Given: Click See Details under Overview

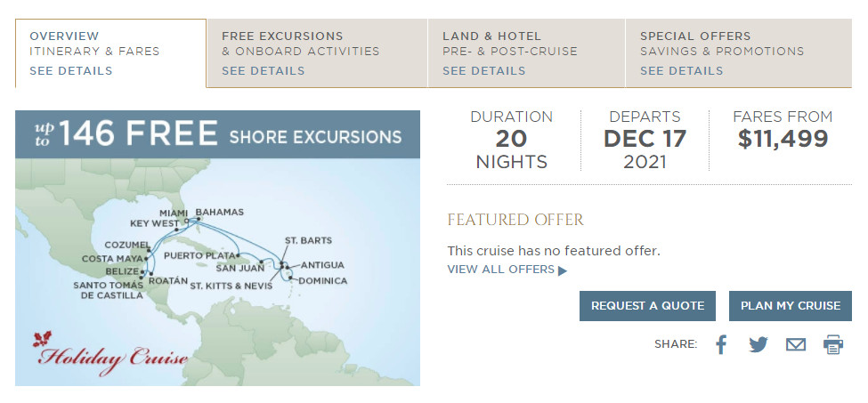Looking at the screenshot, I should pos(71,71).
